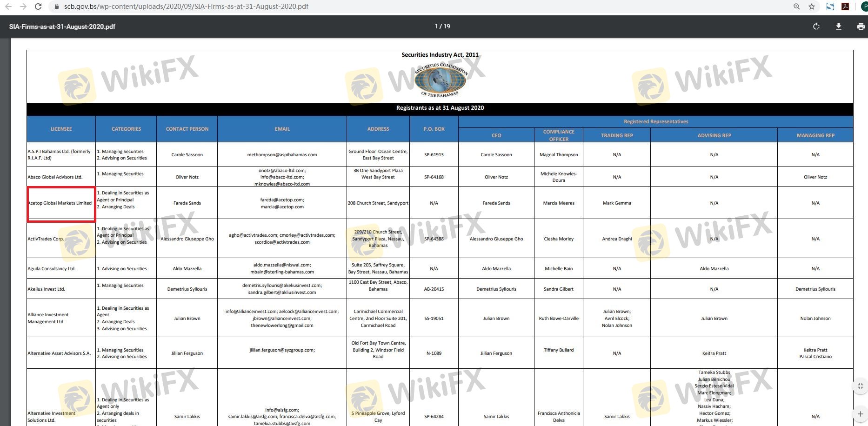Click email methompson@aspibahamas.com
This screenshot has height=426, width=868.
(282, 155)
